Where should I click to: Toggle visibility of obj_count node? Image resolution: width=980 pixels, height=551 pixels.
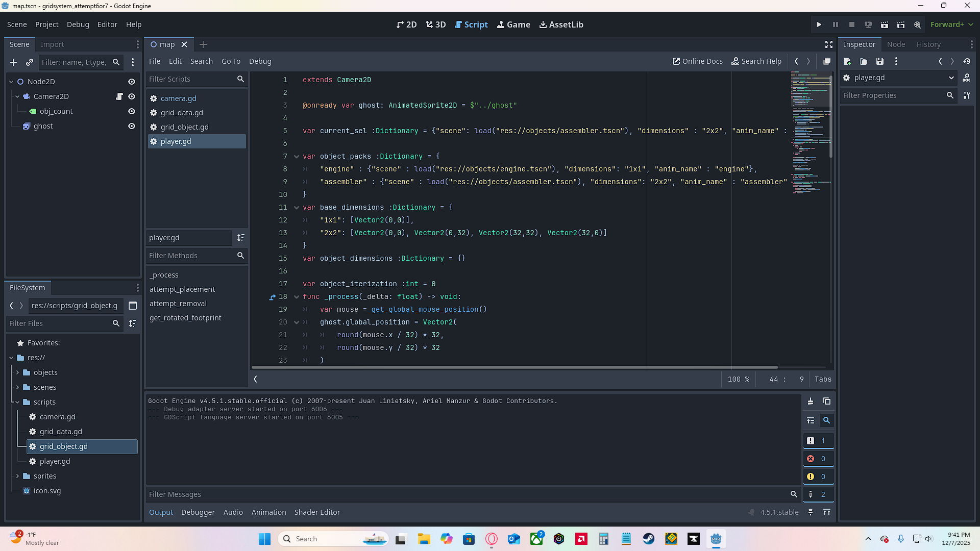click(x=132, y=111)
